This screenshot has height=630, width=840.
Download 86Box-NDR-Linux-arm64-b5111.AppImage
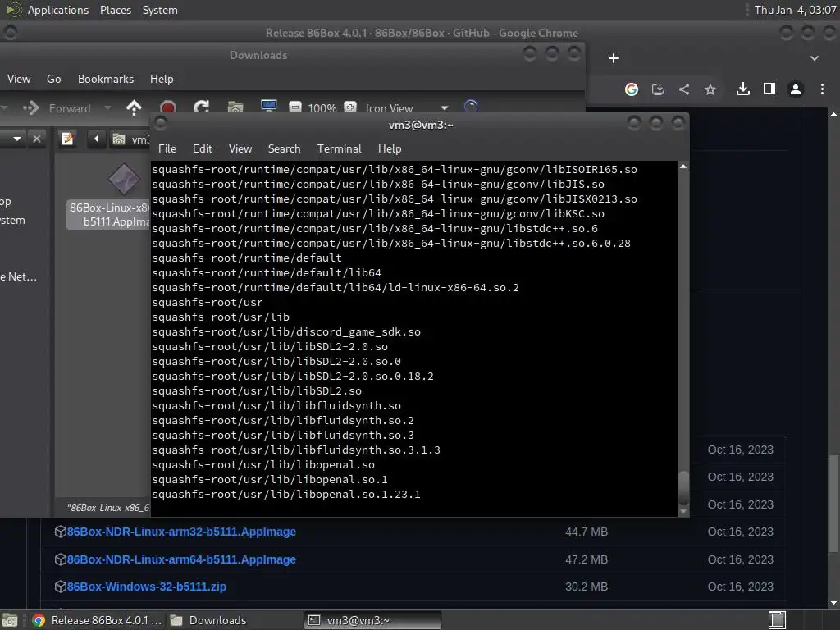(181, 559)
